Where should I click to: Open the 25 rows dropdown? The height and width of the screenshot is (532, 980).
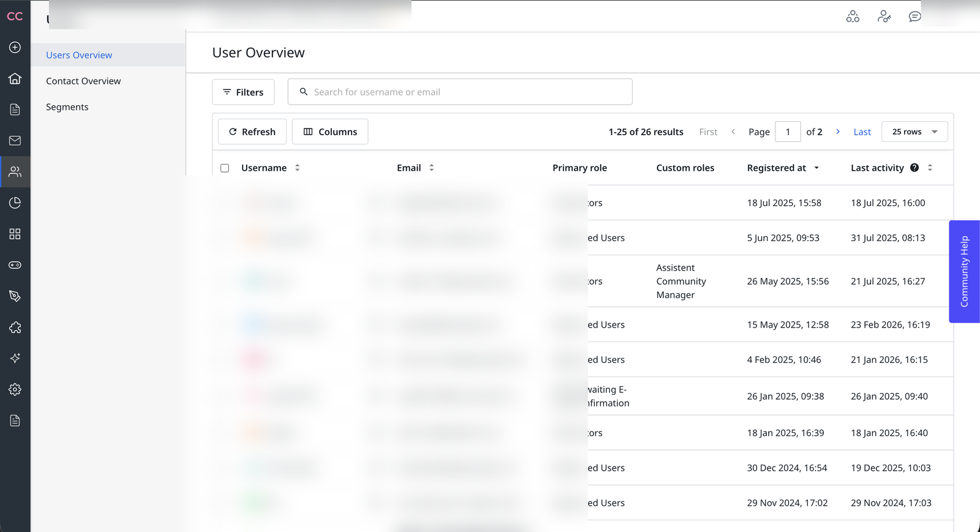[x=914, y=132]
